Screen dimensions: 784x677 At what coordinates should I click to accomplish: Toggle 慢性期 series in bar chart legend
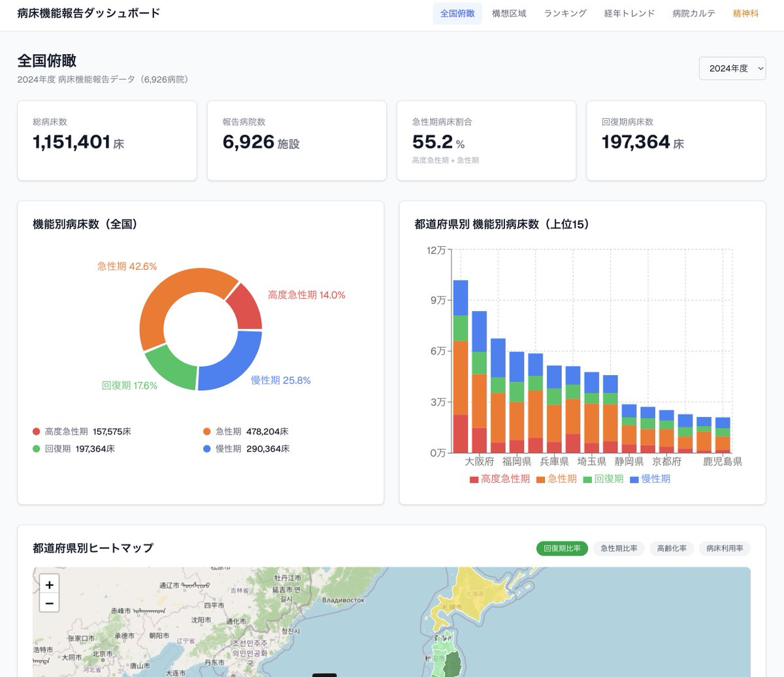pyautogui.click(x=650, y=479)
